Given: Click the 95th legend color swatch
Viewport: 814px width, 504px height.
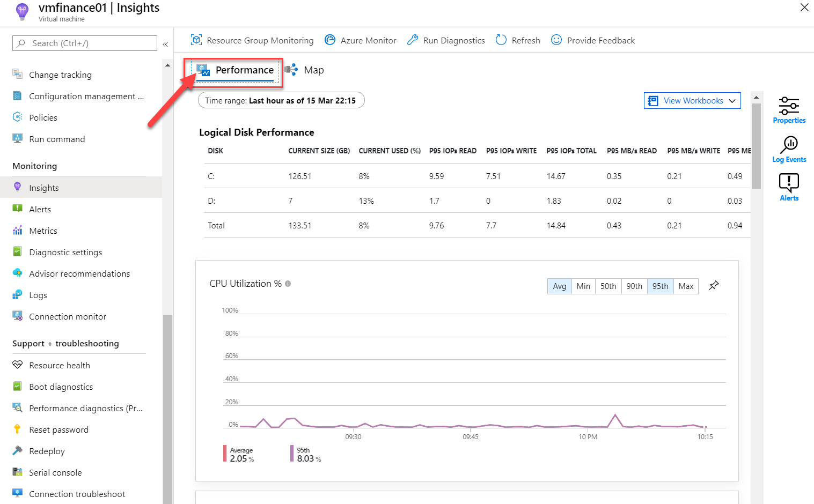Looking at the screenshot, I should (x=292, y=454).
